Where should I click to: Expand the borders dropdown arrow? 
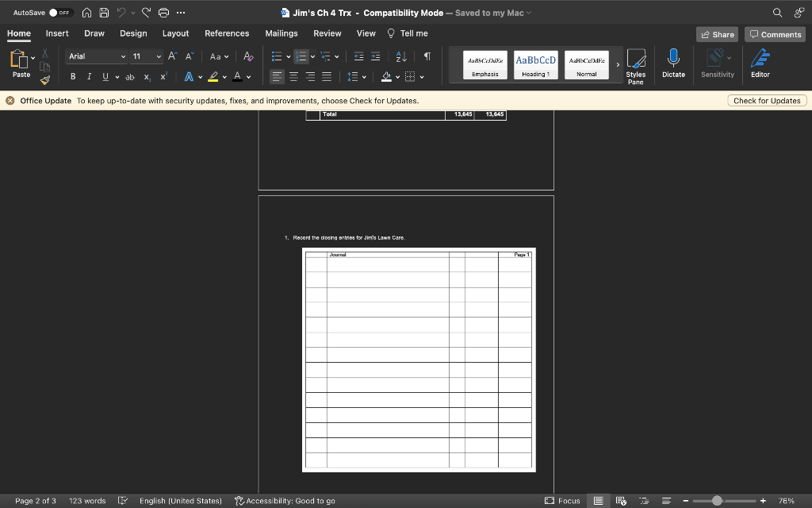click(x=422, y=77)
